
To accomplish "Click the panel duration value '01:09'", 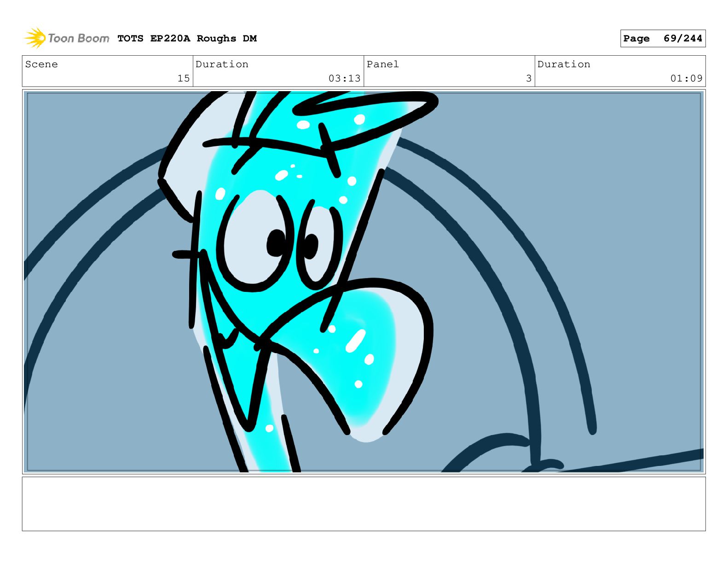I will point(686,78).
